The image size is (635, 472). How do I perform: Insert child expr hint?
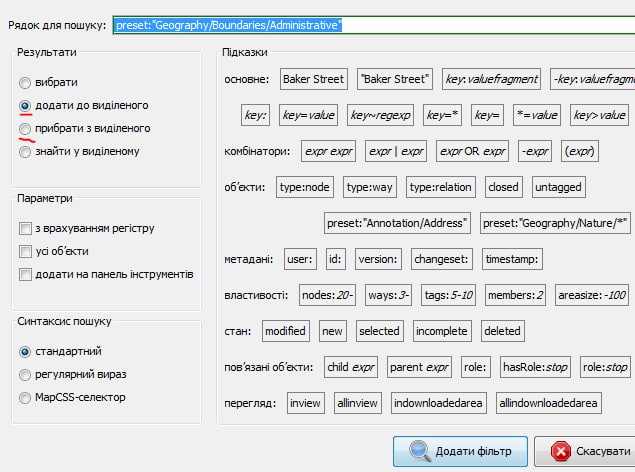tap(351, 367)
